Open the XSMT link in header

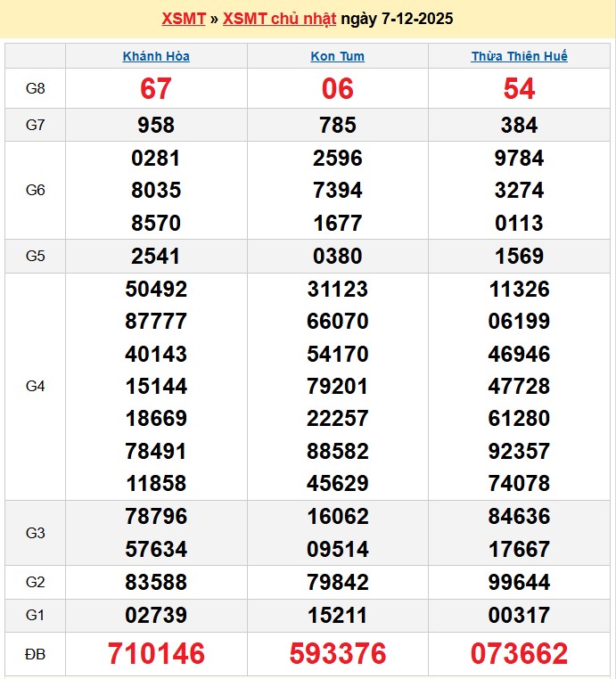click(x=184, y=19)
